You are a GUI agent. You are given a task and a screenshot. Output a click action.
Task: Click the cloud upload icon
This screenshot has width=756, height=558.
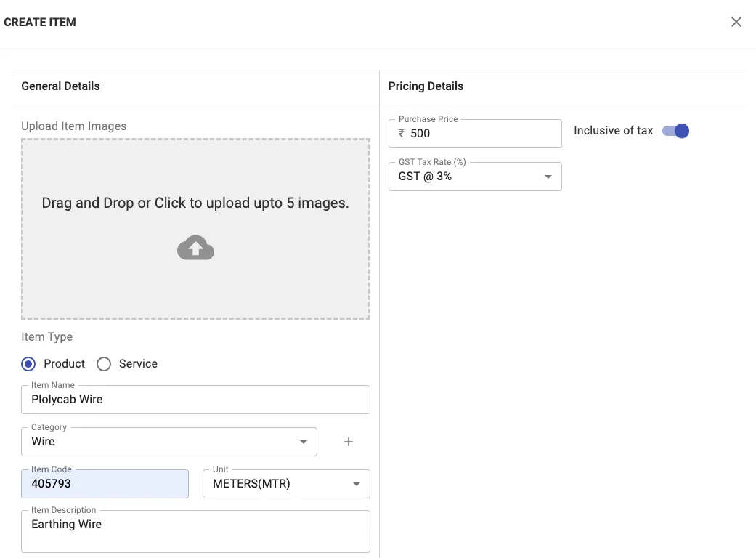[x=195, y=248]
